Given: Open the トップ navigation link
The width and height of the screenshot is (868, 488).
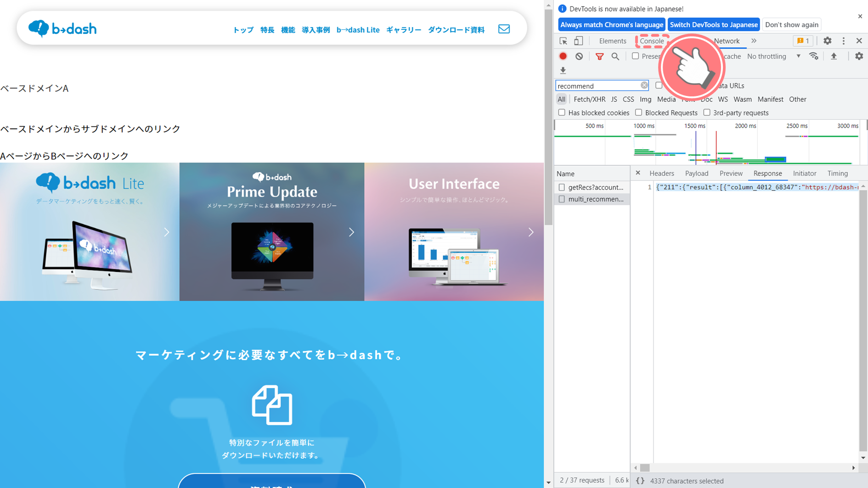Looking at the screenshot, I should tap(243, 30).
